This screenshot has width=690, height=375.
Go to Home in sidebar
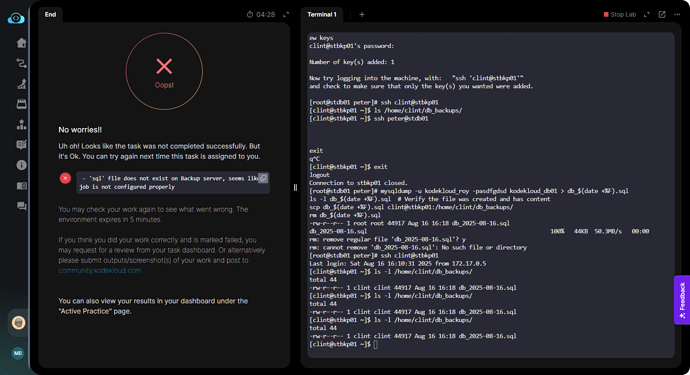point(21,43)
